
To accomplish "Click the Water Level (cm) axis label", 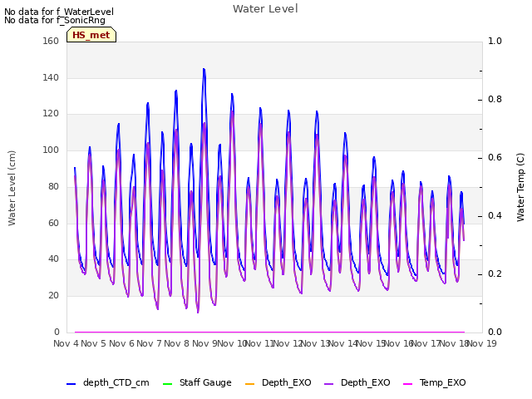I will [x=12, y=188].
